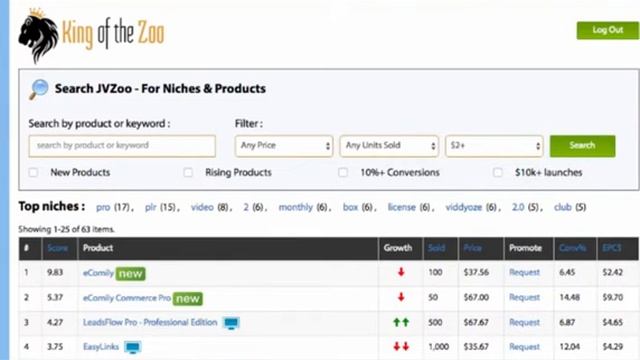This screenshot has width=640, height=360.
Task: Click the $67.67 price cell
Action: tap(476, 322)
